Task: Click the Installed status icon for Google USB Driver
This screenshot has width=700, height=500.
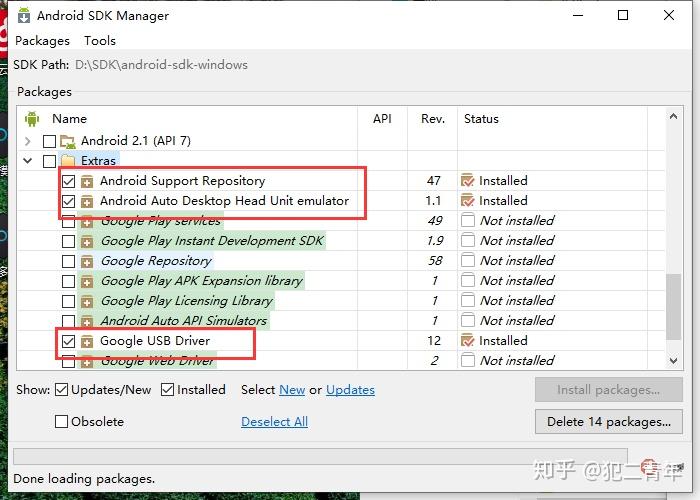Action: pyautogui.click(x=467, y=341)
